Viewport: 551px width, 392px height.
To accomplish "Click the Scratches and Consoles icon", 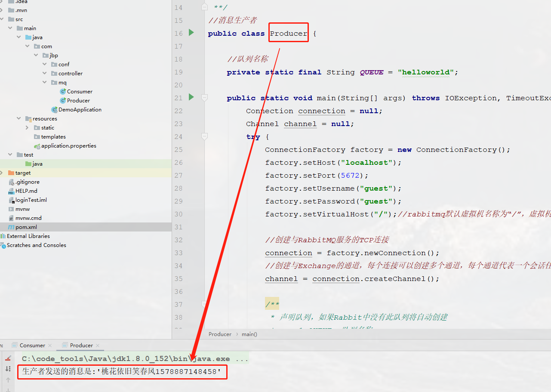I will pos(3,245).
